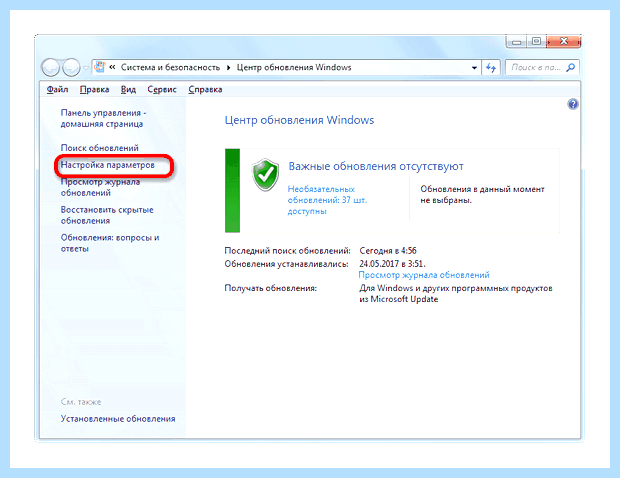Click the Control Panel icon in address bar
The height and width of the screenshot is (478, 620).
click(100, 67)
